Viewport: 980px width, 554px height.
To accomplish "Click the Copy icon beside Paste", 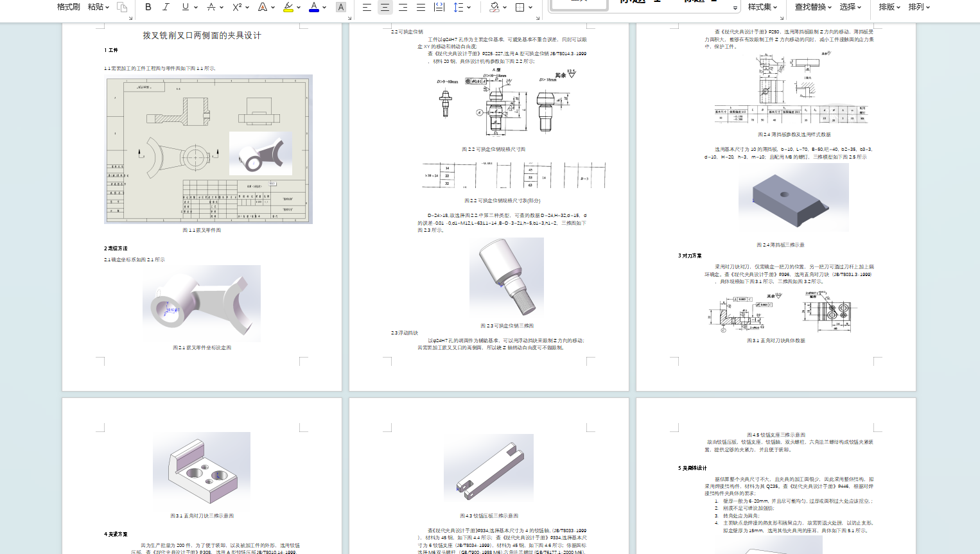I will tap(122, 7).
